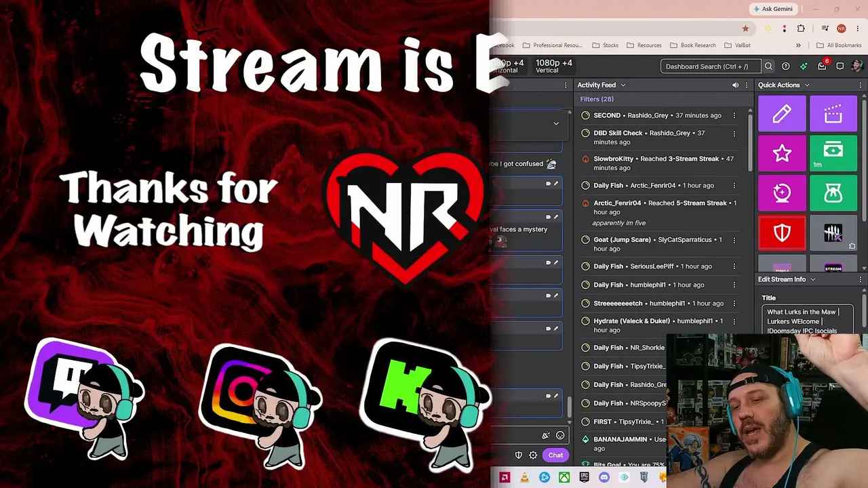Click the purple clapperboard clip quick action

[833, 114]
